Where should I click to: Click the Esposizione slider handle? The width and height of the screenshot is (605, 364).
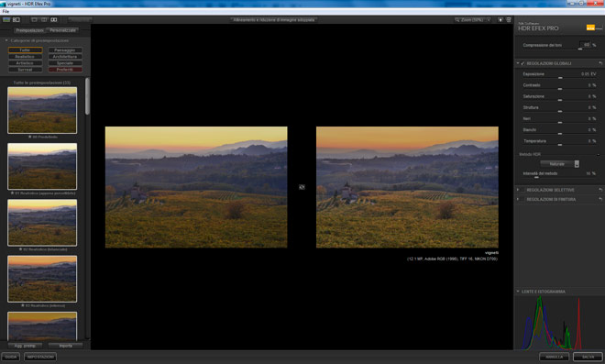560,78
